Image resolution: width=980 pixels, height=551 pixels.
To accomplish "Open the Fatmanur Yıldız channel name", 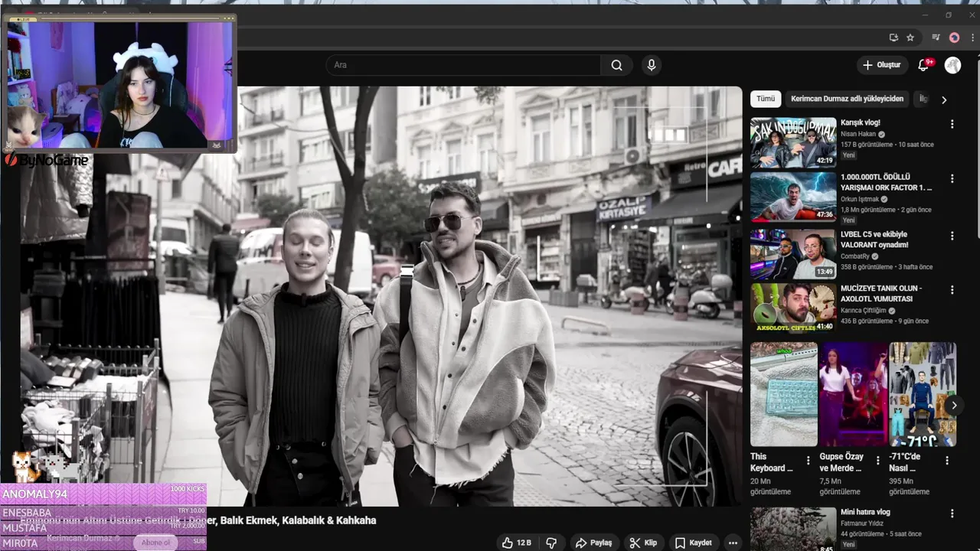I will 862,523.
